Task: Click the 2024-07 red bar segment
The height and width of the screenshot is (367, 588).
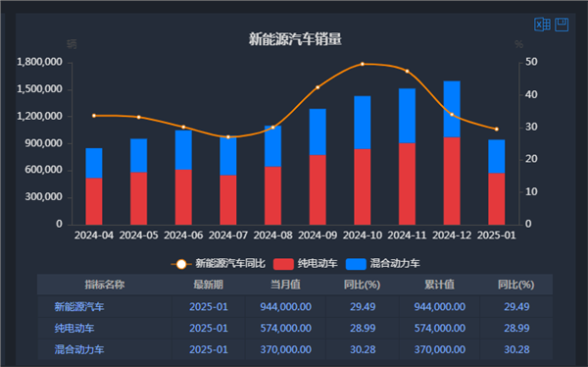Action: 228,200
